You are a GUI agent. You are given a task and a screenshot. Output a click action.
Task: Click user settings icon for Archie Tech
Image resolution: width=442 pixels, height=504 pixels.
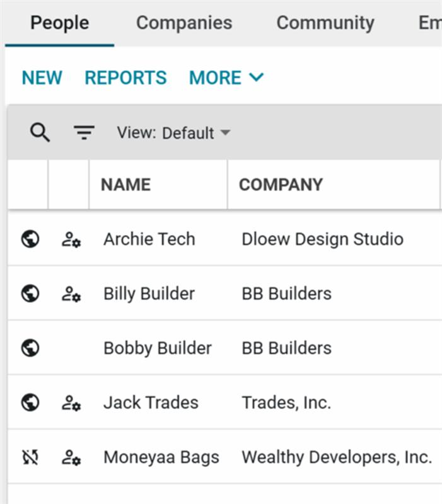(71, 239)
